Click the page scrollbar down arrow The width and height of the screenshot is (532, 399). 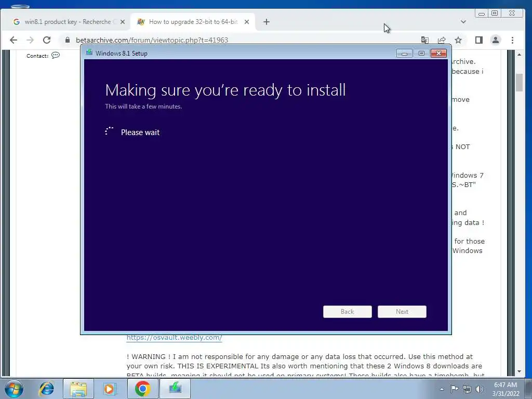click(519, 371)
